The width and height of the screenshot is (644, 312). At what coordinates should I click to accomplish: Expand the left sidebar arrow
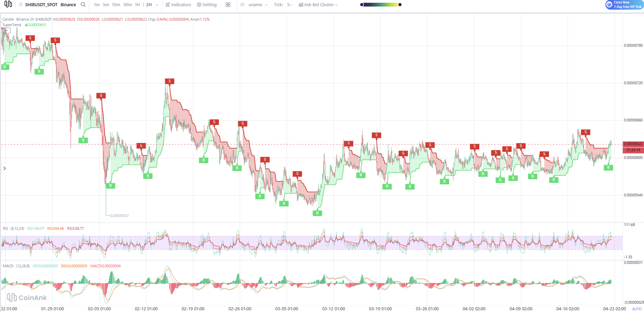(x=4, y=168)
